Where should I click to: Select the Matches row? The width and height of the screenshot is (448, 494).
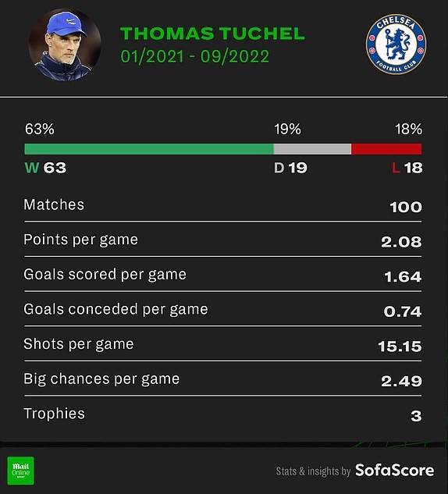click(222, 205)
